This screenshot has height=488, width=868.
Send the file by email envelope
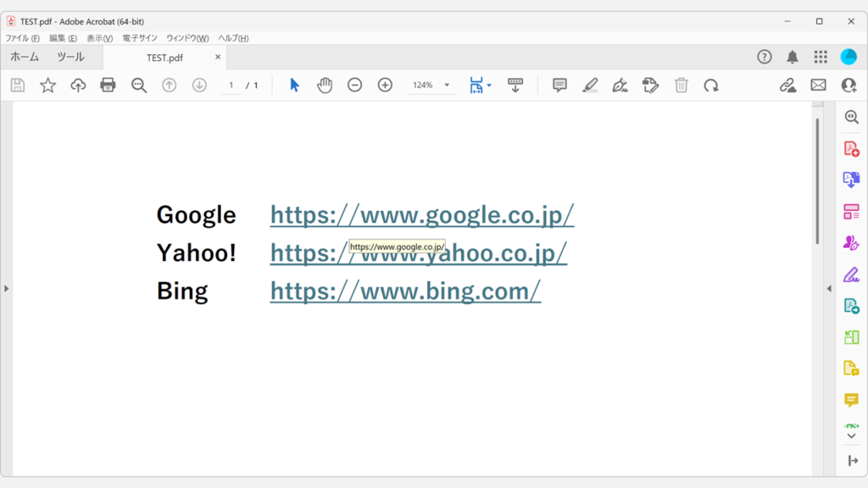tap(818, 86)
